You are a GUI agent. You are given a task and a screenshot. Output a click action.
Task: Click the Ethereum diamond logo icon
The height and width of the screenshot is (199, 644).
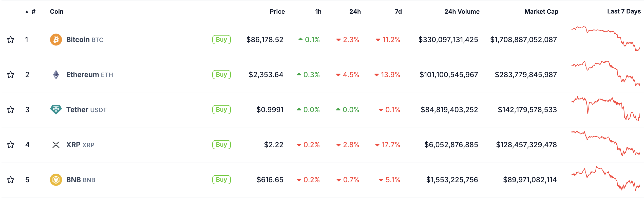pyautogui.click(x=56, y=75)
